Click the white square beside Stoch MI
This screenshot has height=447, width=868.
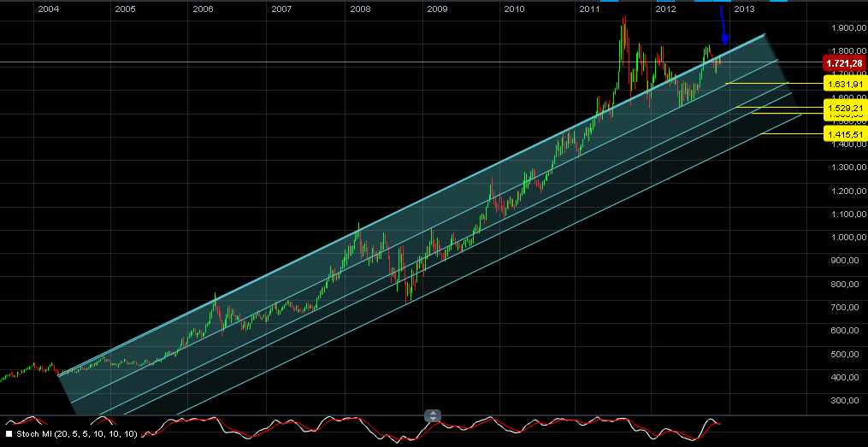point(8,435)
